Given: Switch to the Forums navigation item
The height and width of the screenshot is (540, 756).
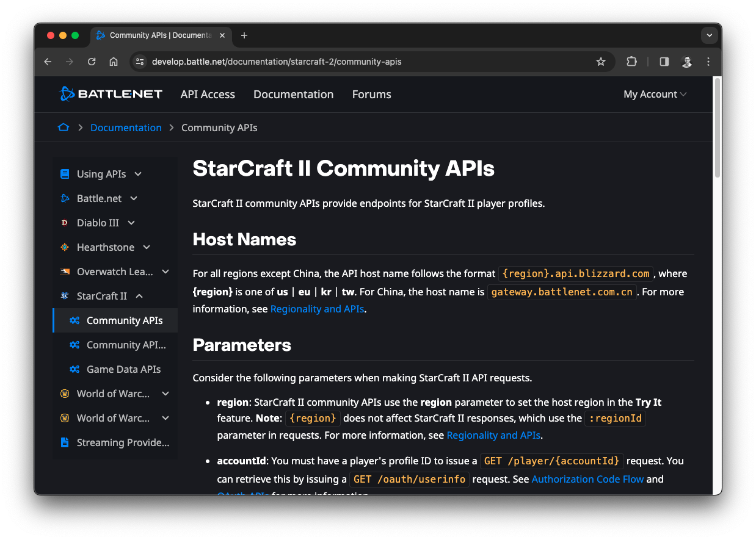Looking at the screenshot, I should click(371, 95).
